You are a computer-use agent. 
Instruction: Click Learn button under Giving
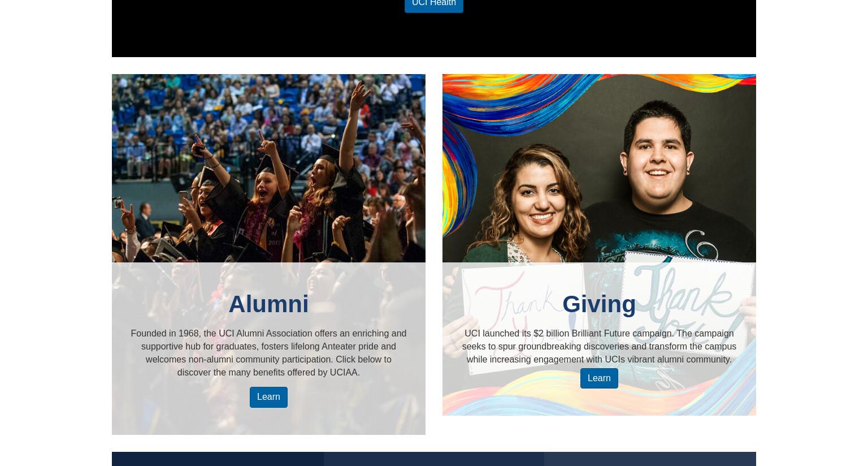pos(599,378)
